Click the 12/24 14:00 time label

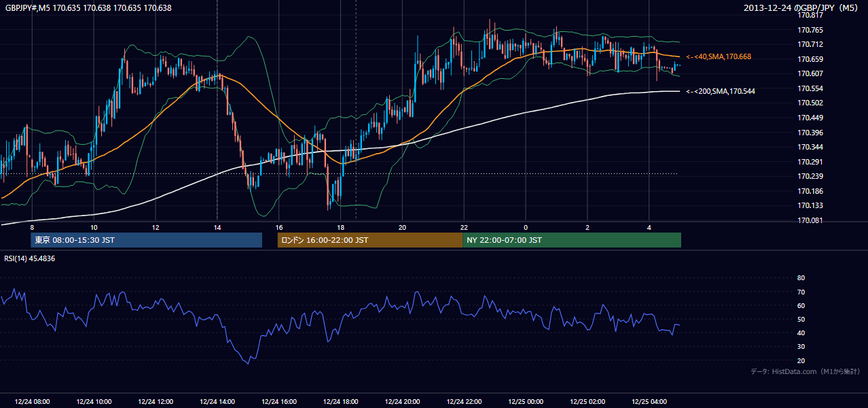coord(217,402)
